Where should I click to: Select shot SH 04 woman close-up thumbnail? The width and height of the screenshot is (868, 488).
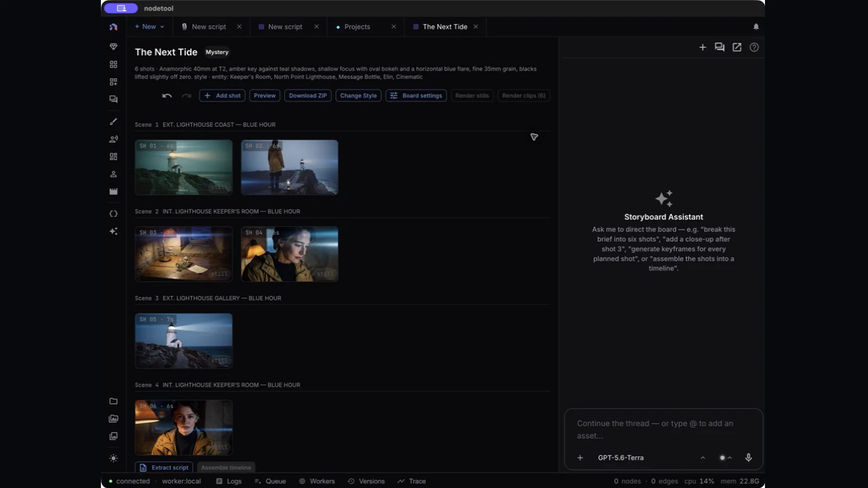tap(290, 254)
